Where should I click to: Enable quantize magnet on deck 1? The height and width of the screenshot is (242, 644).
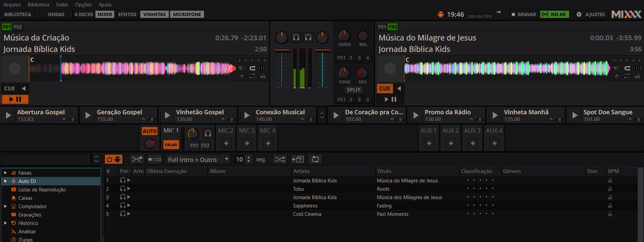click(252, 68)
